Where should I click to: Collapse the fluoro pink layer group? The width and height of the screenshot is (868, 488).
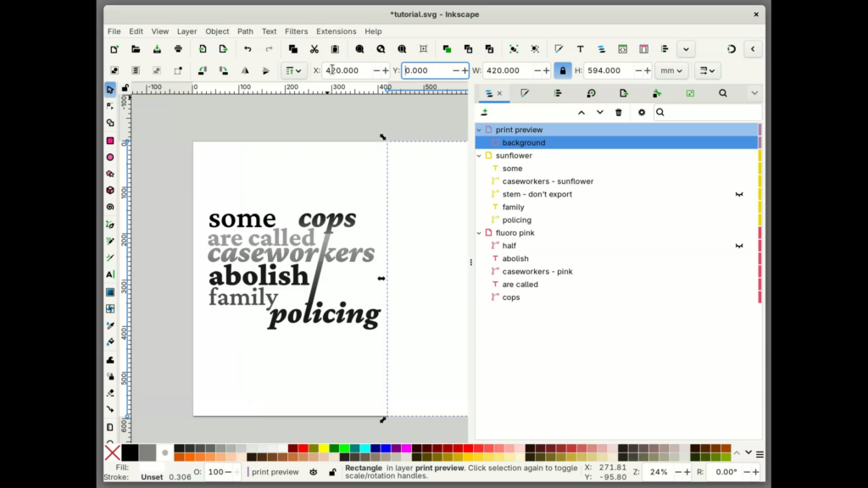point(478,232)
